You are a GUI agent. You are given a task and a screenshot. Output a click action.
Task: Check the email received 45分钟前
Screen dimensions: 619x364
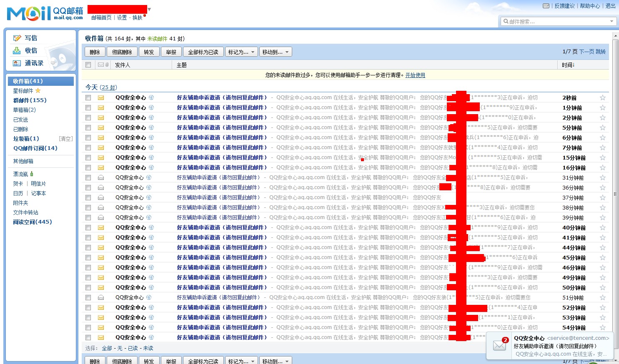point(88,257)
